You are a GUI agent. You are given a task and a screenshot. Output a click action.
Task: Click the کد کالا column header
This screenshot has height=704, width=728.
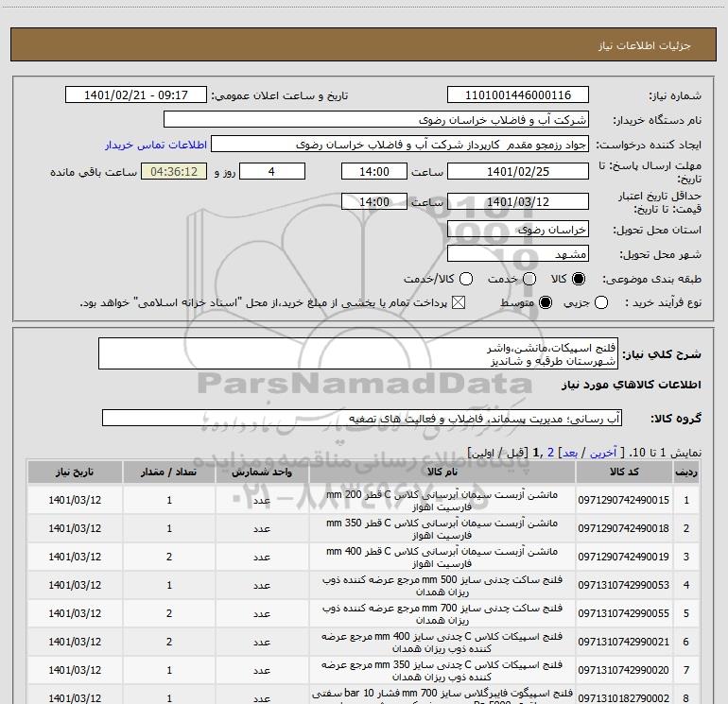tap(624, 472)
